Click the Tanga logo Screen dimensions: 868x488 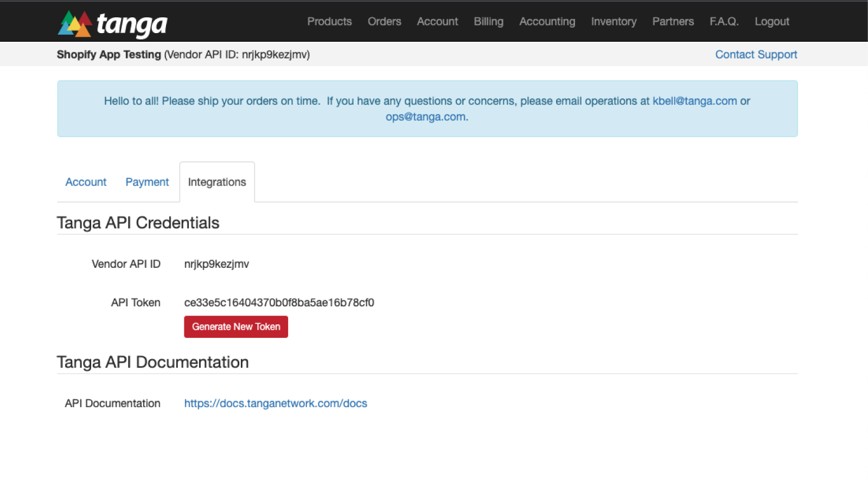(x=113, y=24)
